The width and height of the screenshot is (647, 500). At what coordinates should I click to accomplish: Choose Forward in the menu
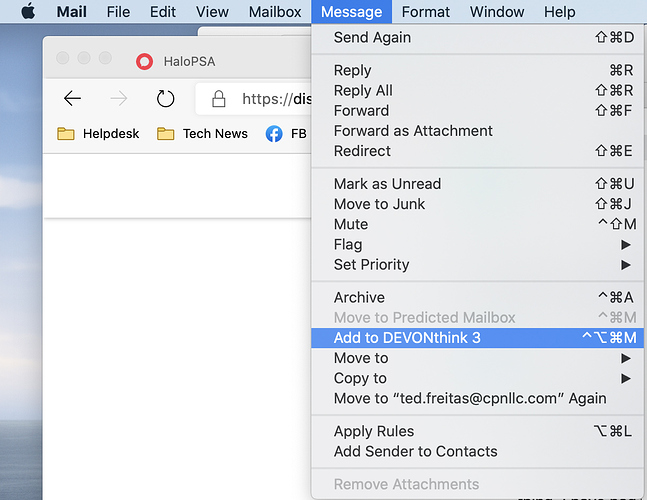pos(477,111)
